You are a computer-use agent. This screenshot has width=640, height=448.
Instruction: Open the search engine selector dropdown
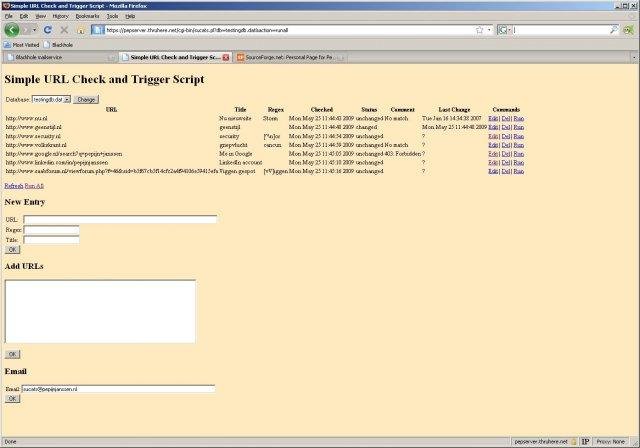[x=504, y=30]
